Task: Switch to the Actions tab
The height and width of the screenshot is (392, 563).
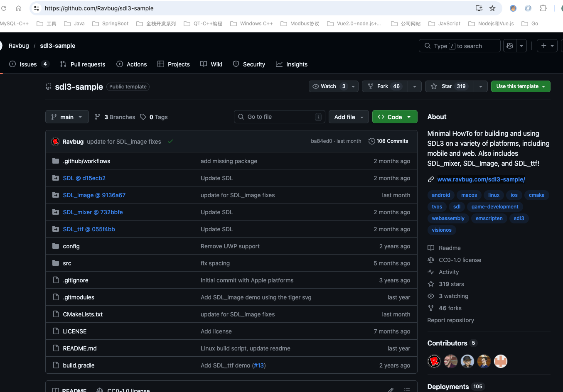Action: pos(132,64)
